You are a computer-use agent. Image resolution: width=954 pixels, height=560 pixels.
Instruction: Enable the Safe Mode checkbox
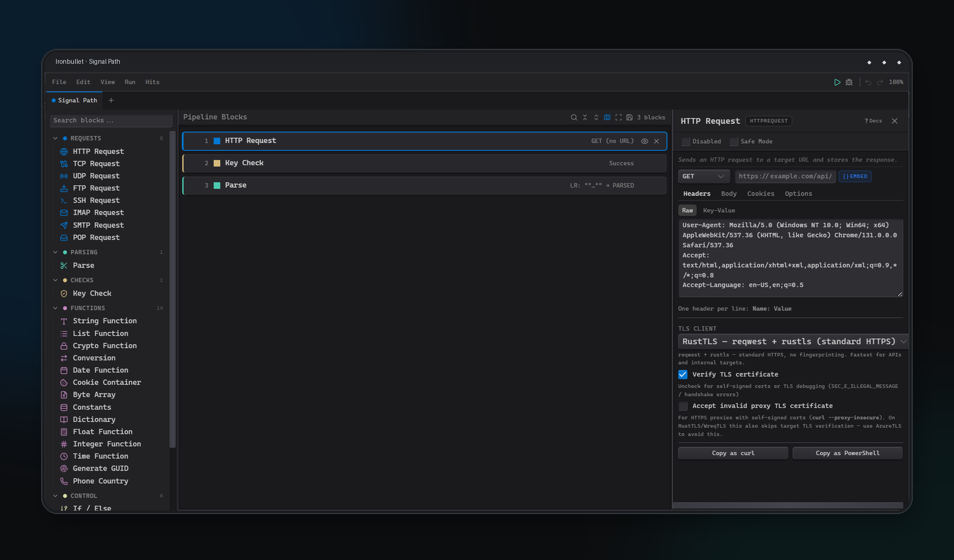[x=734, y=142]
